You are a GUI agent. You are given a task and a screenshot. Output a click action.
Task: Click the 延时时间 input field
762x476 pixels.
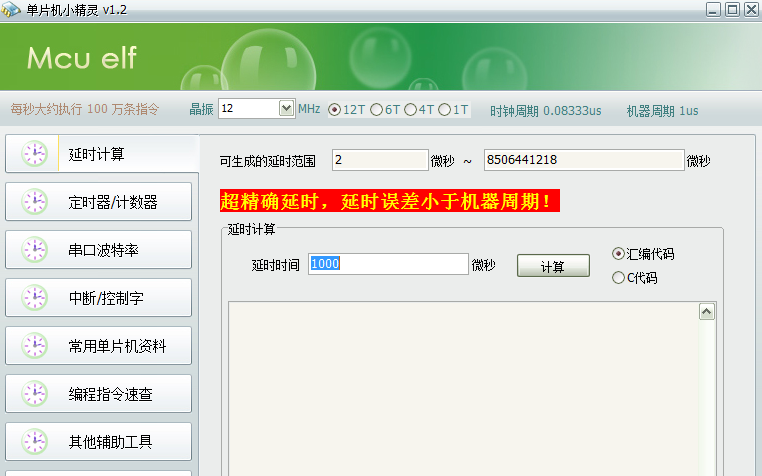point(388,264)
